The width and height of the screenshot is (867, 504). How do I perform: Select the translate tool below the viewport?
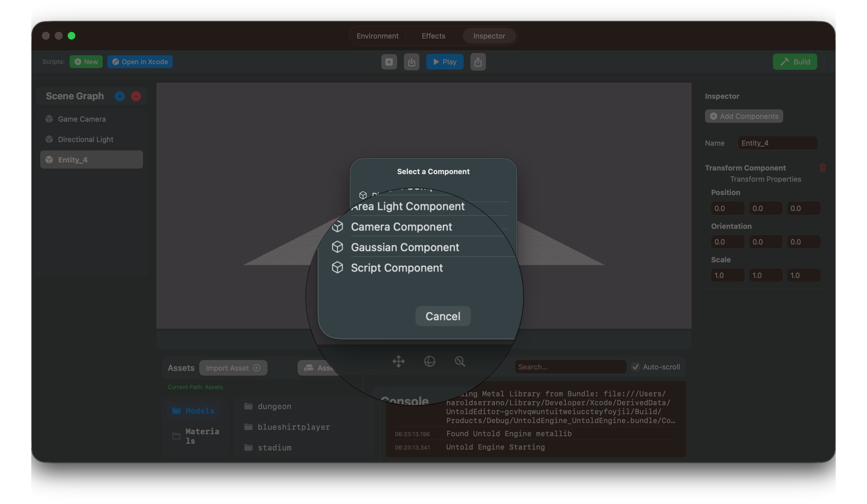(x=399, y=361)
